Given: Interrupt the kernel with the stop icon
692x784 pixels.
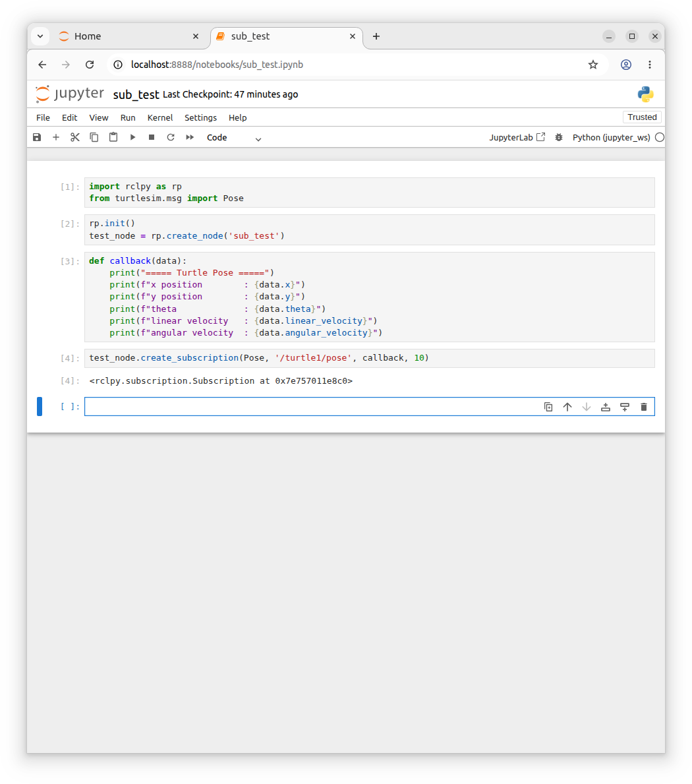Looking at the screenshot, I should click(152, 137).
